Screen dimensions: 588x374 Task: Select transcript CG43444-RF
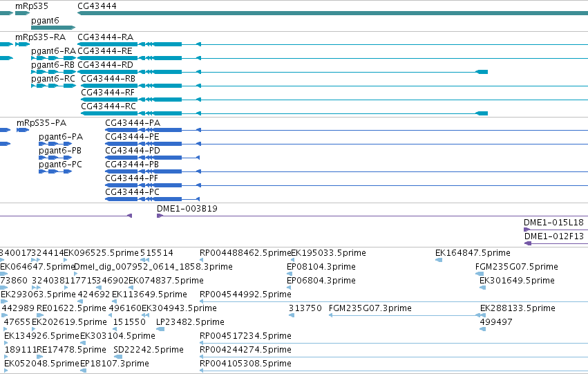[x=108, y=92]
